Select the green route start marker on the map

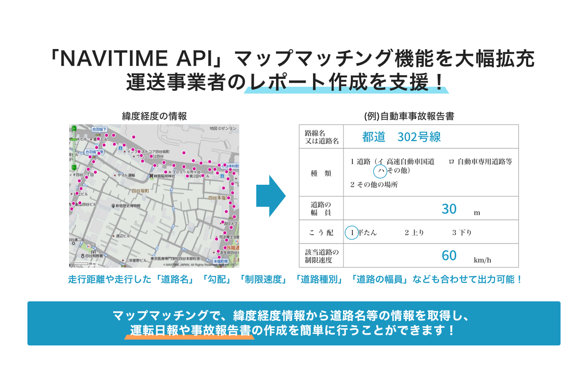coord(74,128)
